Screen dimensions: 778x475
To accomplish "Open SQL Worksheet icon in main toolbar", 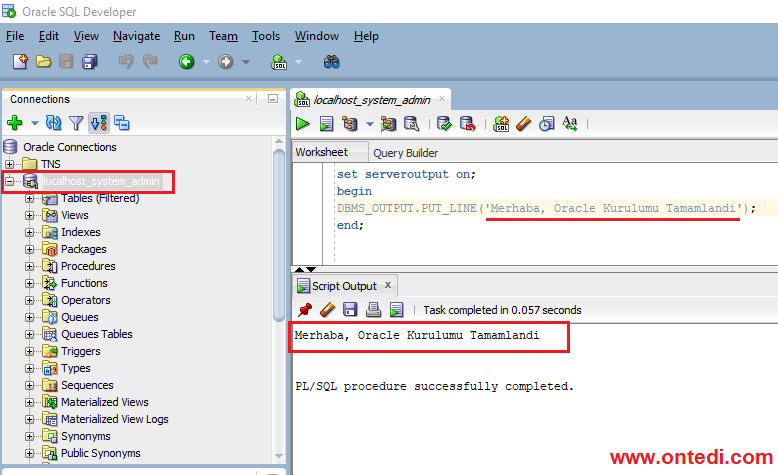I will tap(279, 62).
